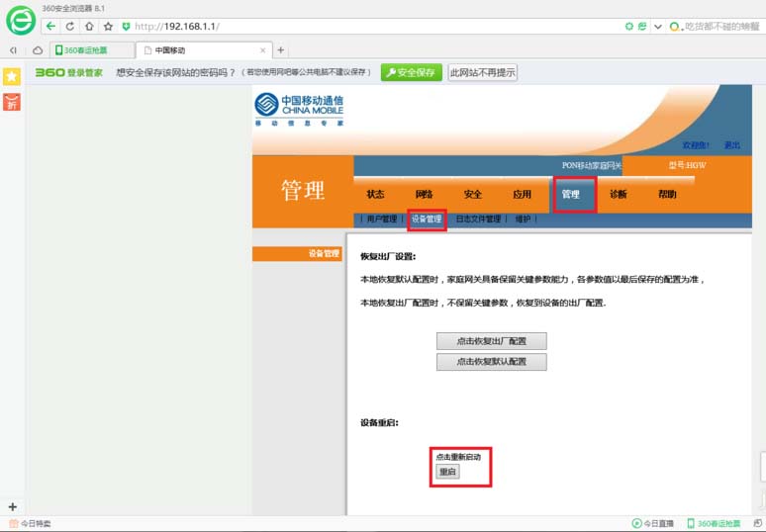Reload the page with refresh icon

[70, 27]
